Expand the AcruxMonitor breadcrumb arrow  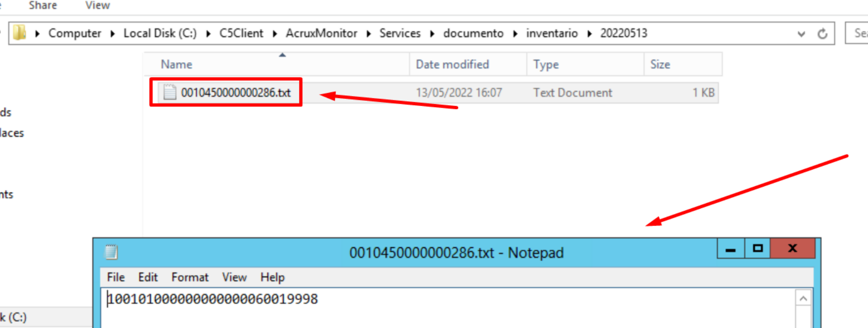pos(369,33)
